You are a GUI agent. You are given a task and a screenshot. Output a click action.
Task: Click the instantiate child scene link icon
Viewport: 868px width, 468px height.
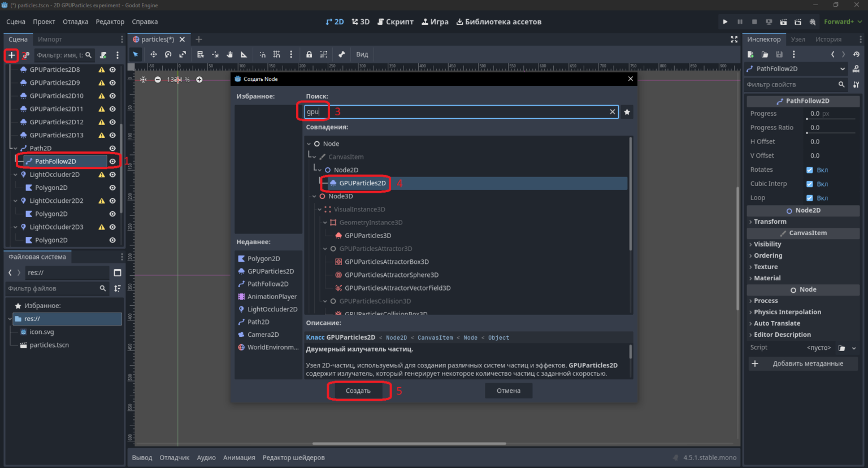pos(26,55)
